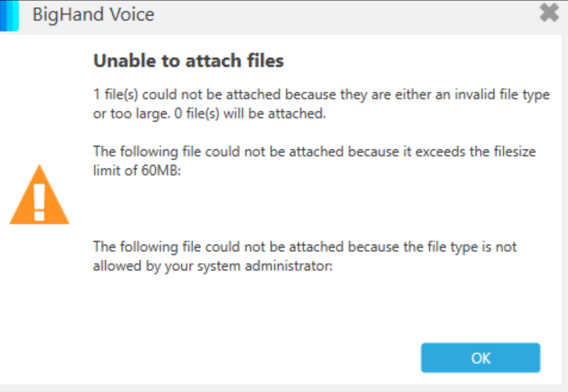Click the white exclamation mark in warning icon
568x392 pixels.
click(x=40, y=202)
